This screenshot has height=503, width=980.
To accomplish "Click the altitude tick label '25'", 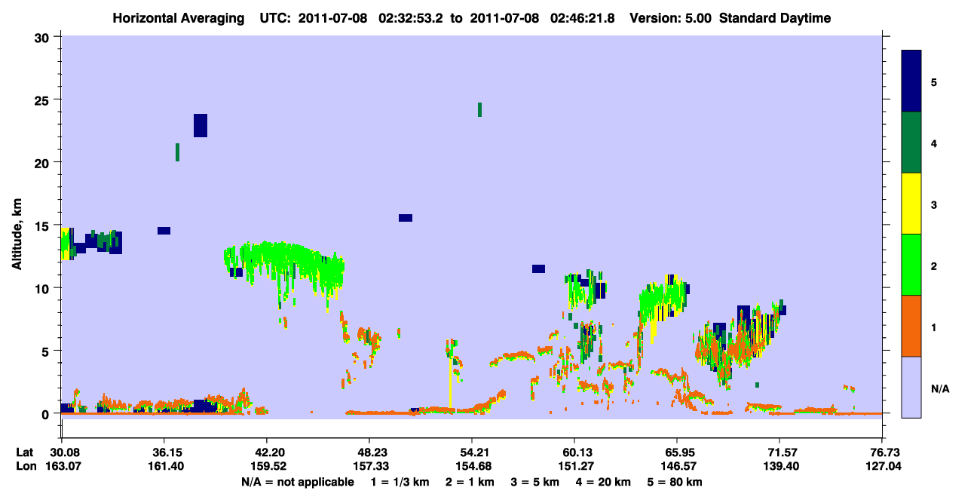I will point(43,100).
